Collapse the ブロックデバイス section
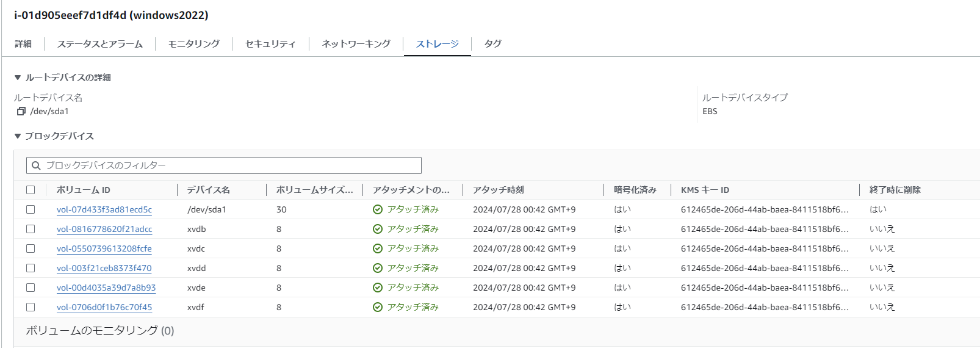 (x=18, y=136)
